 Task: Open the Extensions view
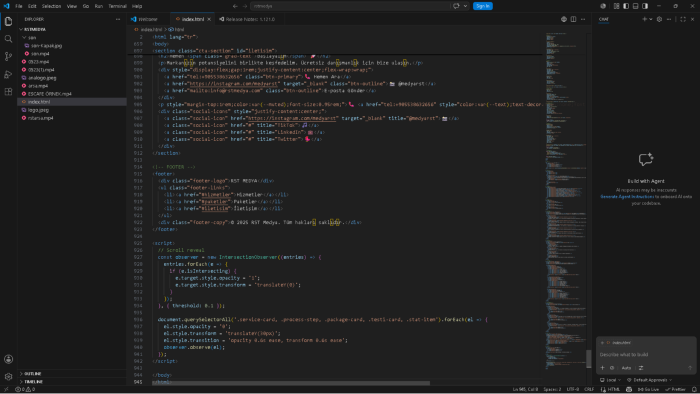[x=8, y=91]
